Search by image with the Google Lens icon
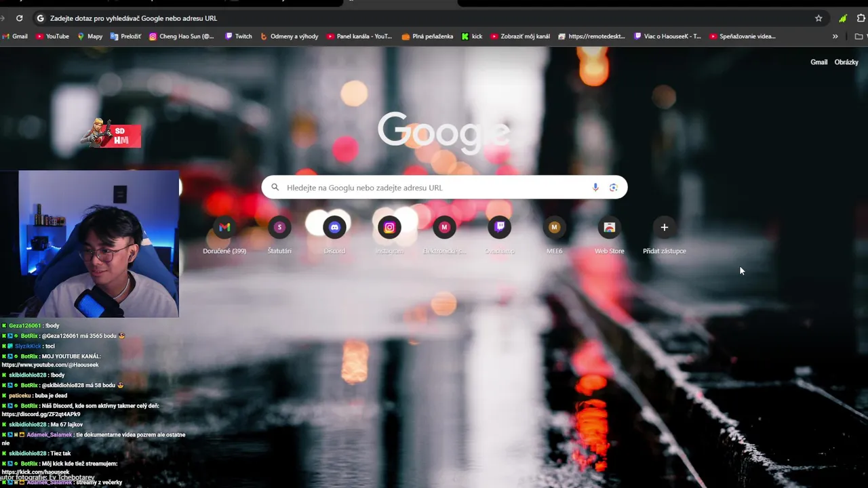This screenshot has width=868, height=488. (x=613, y=187)
